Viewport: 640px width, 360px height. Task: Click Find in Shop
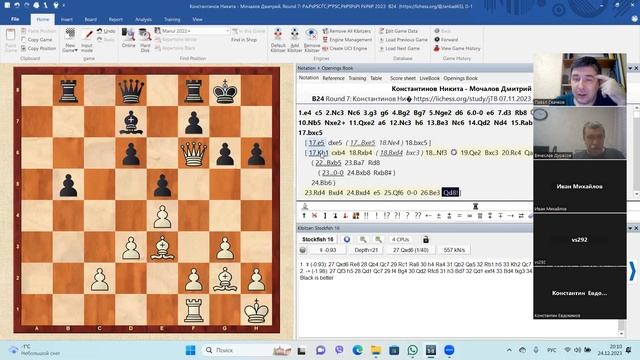point(244,40)
